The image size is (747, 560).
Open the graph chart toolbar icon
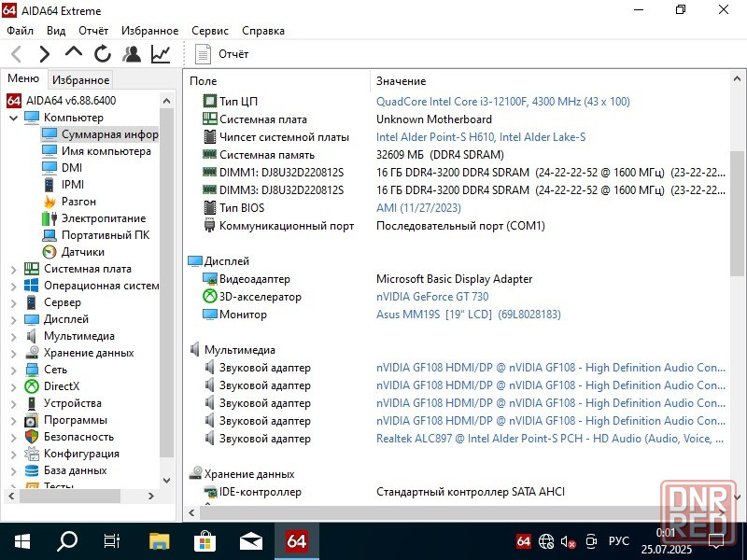coord(161,54)
